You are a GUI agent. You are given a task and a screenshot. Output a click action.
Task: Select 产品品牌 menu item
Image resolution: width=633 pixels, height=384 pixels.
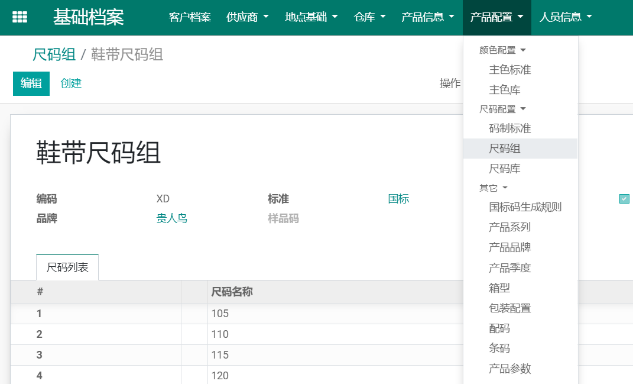pos(510,247)
